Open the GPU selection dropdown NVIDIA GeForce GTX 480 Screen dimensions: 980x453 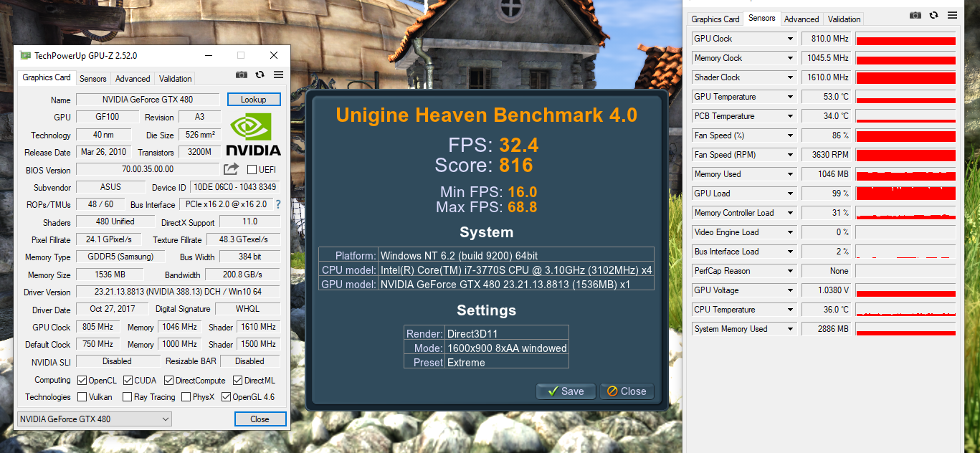(94, 419)
